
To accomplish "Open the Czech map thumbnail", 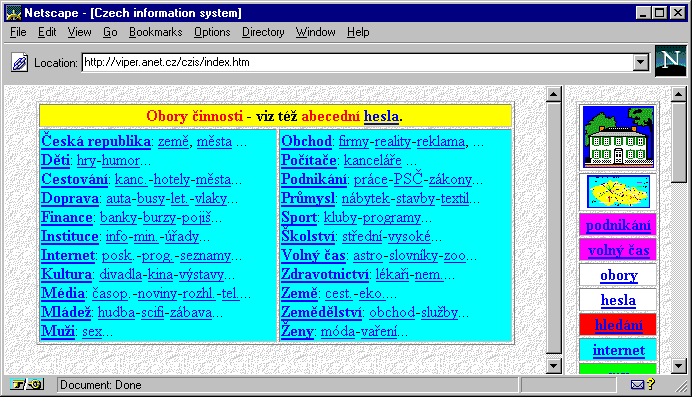I will pyautogui.click(x=618, y=191).
